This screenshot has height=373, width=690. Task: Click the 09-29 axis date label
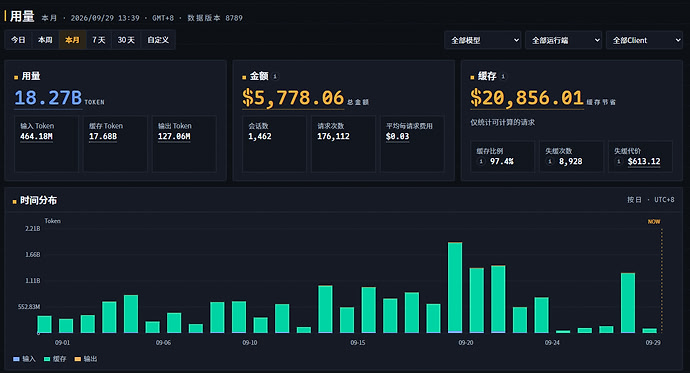tap(653, 343)
